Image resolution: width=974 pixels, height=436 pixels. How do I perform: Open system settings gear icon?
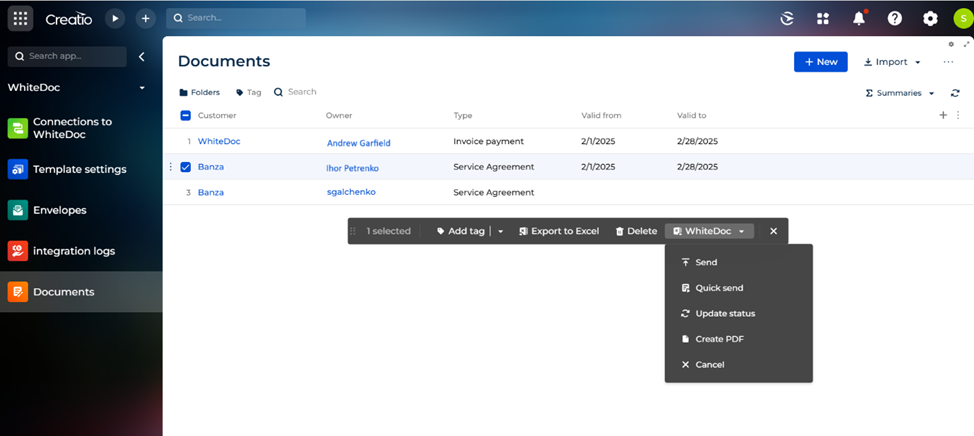click(x=930, y=19)
